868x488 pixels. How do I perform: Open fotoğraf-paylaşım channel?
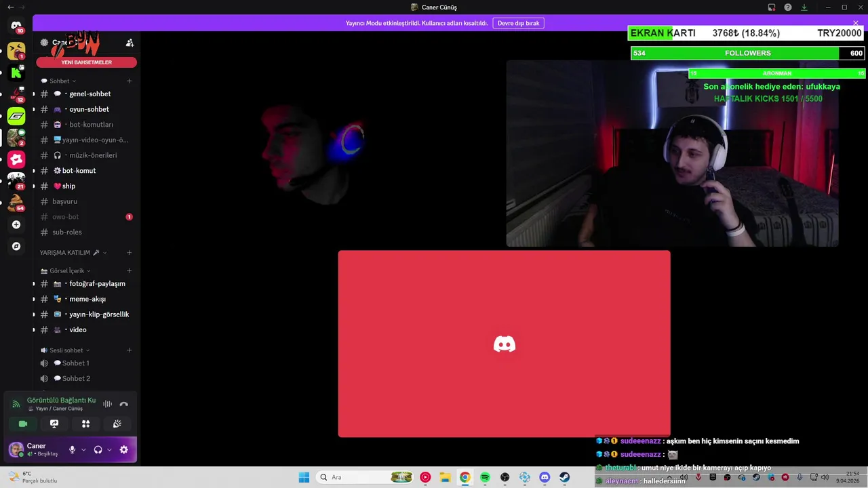tap(87, 284)
